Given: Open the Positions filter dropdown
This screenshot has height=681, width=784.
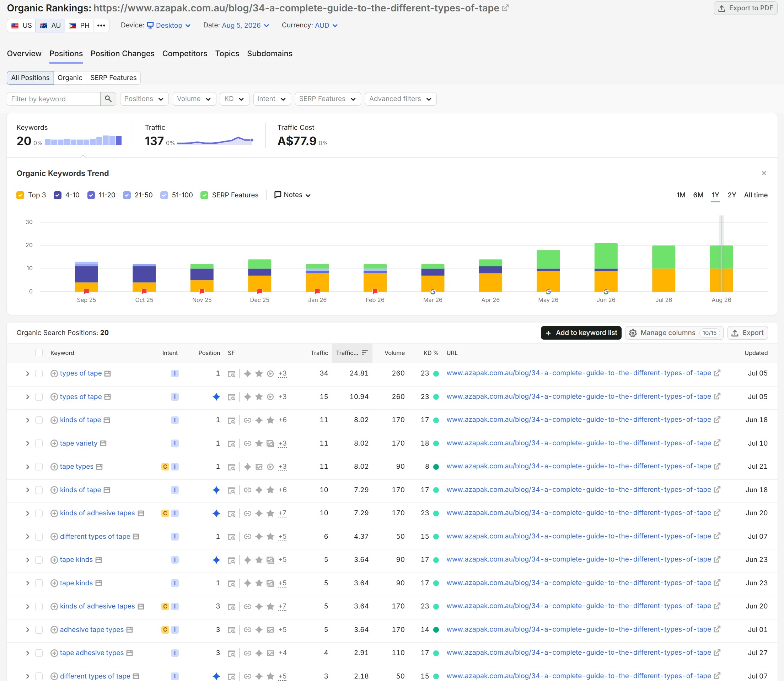Looking at the screenshot, I should click(x=144, y=99).
